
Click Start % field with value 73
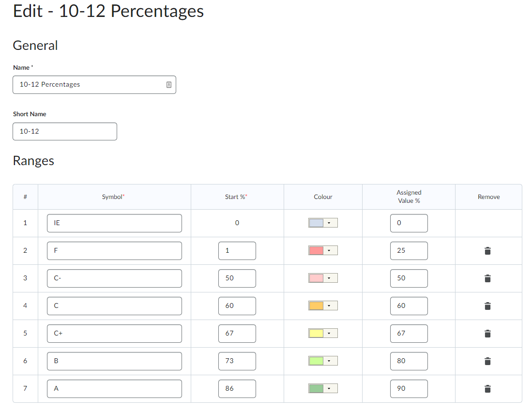pyautogui.click(x=237, y=361)
